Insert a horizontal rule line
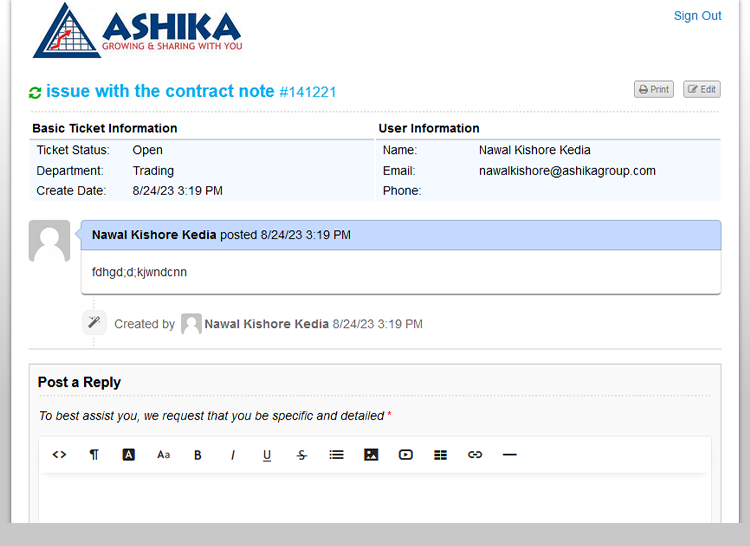The image size is (750, 546). tap(510, 455)
